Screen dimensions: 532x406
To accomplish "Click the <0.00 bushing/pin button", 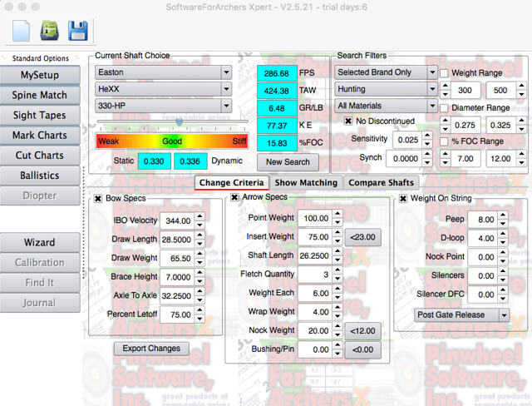I will (x=362, y=349).
